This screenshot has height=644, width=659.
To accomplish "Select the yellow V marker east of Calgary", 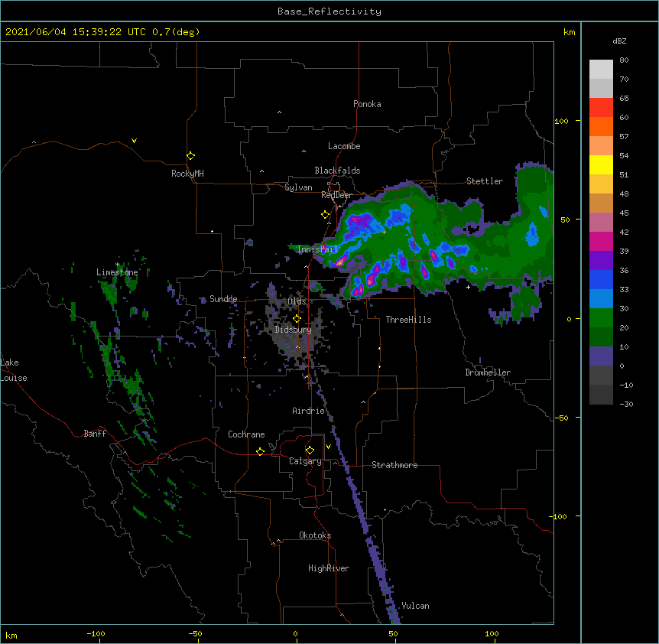I will [328, 447].
